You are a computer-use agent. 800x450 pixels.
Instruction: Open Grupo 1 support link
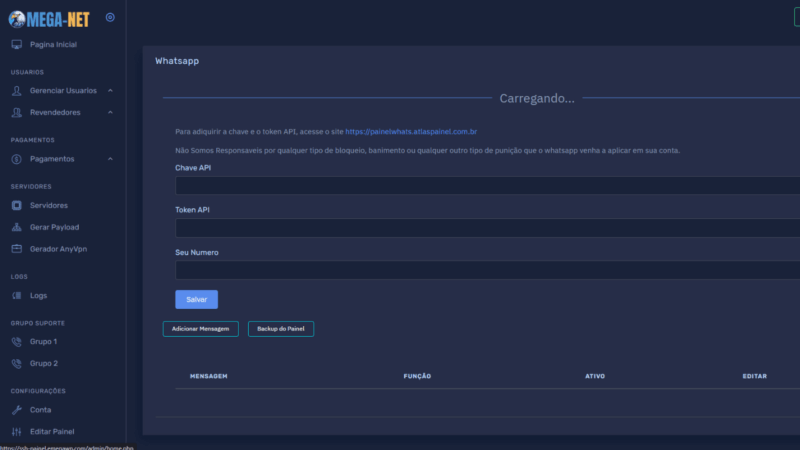(x=43, y=342)
